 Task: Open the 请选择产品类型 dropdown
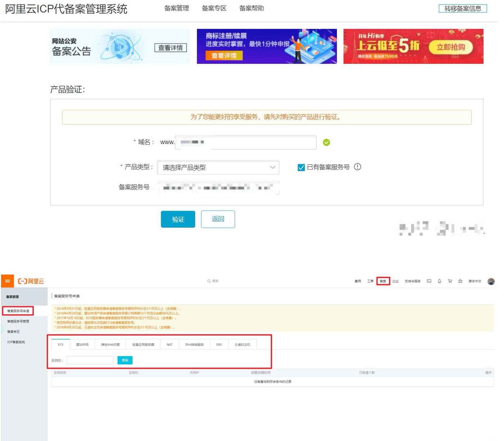tap(218, 168)
